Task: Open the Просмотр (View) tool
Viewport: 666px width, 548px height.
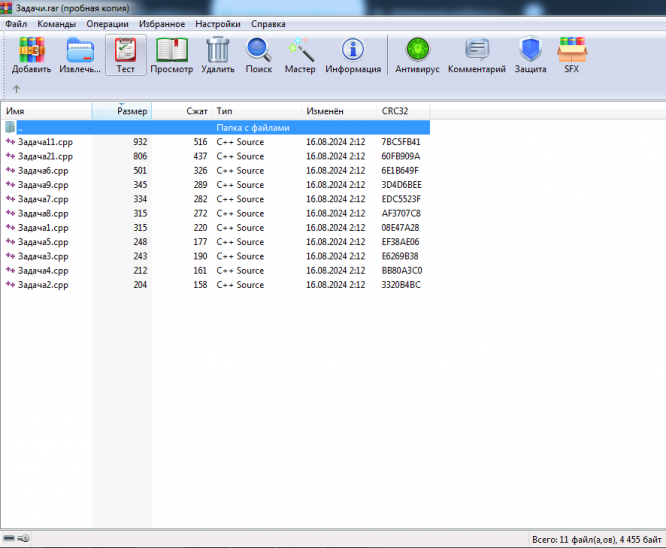Action: (171, 55)
